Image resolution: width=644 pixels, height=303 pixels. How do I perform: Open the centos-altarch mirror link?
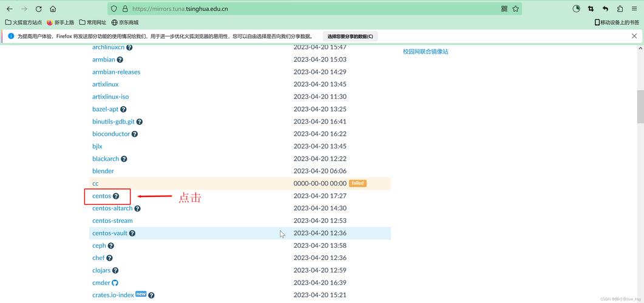click(112, 208)
